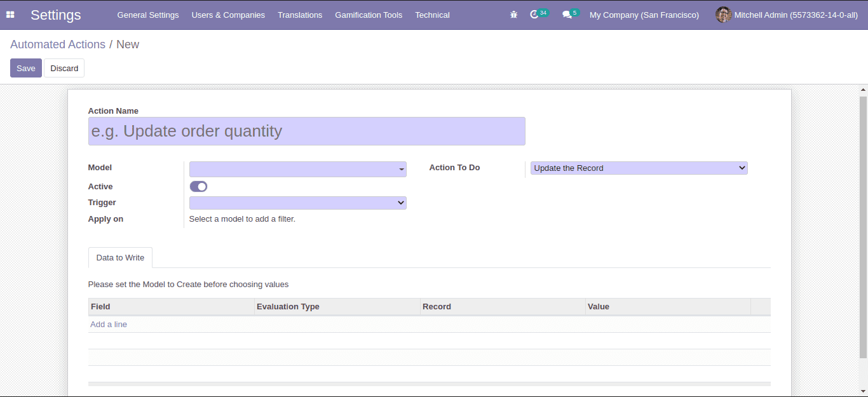Click the debug bug icon

tap(513, 15)
